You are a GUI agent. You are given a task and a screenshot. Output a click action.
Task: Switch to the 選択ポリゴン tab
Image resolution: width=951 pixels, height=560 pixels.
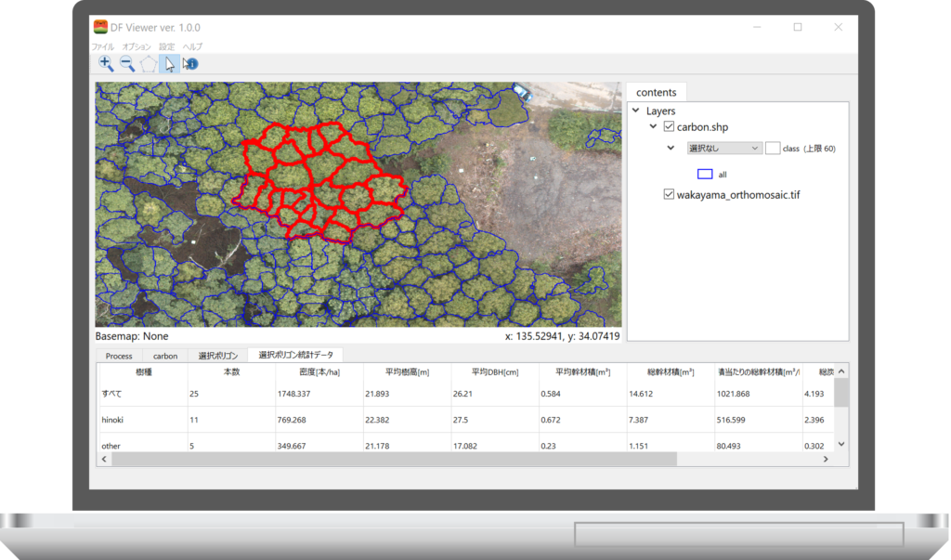pyautogui.click(x=217, y=356)
